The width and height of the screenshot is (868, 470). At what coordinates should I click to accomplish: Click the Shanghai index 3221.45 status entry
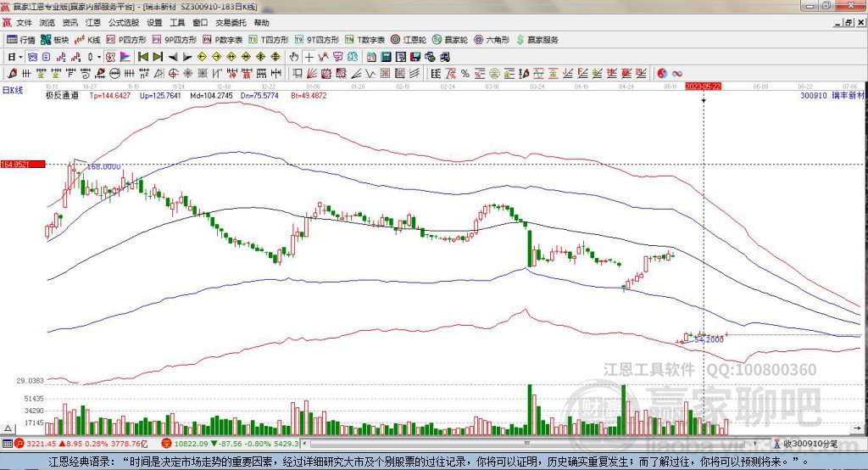click(79, 444)
